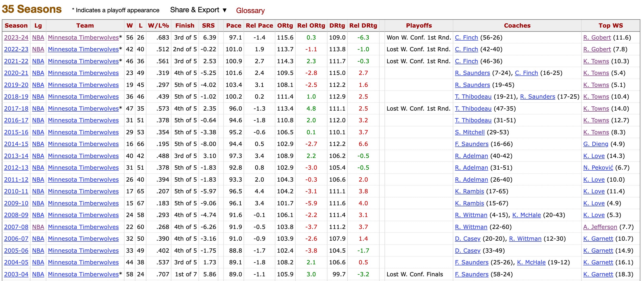Open S. Mitchell coach link
This screenshot has height=281, width=644.
(x=470, y=132)
